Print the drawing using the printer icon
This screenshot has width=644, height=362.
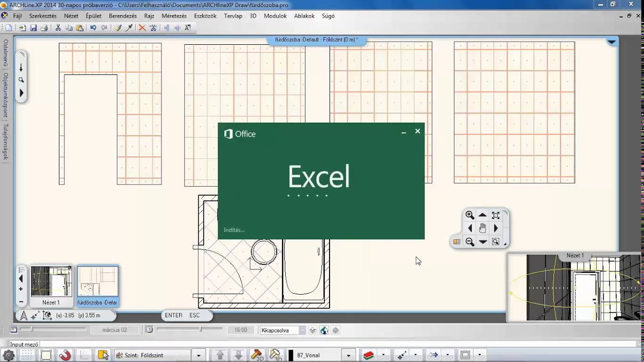pos(44,28)
